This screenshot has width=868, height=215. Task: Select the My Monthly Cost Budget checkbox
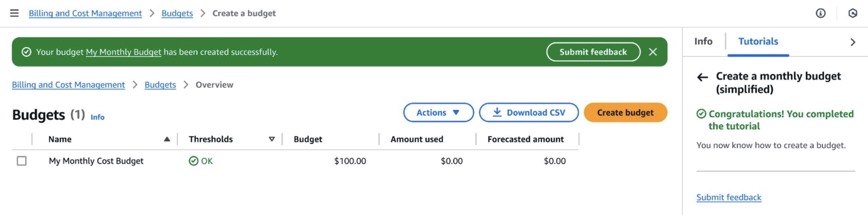pyautogui.click(x=22, y=161)
